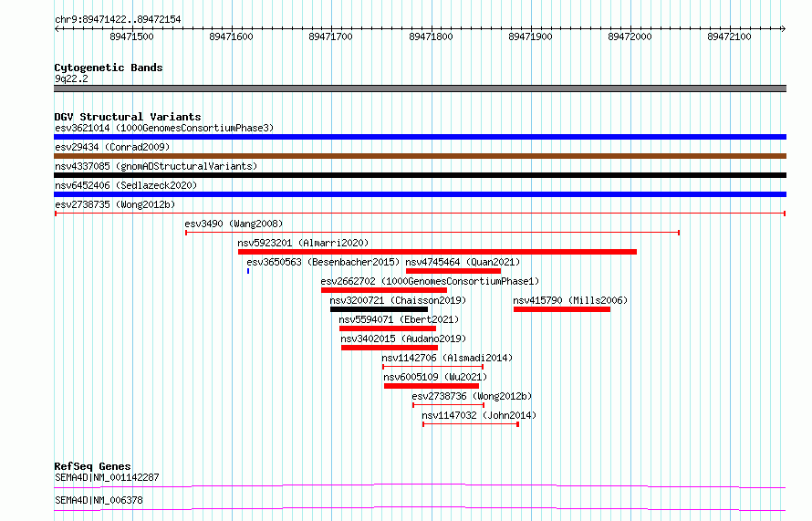Click the esv2738735 (Wong2012b) label
Viewport: 812px width, 521px height.
pos(115,204)
